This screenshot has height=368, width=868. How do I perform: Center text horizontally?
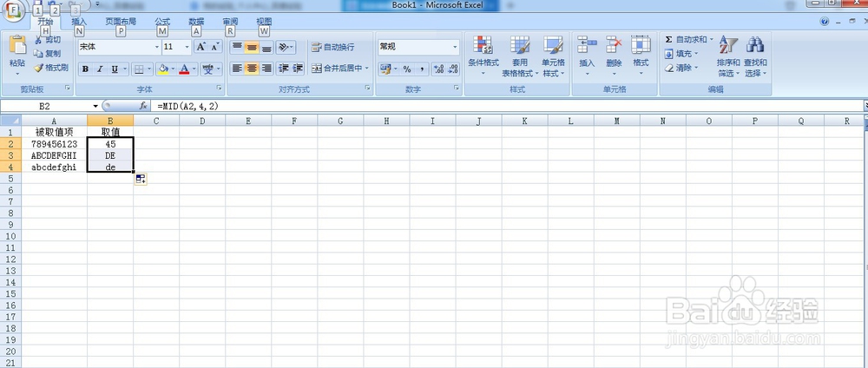tap(252, 69)
